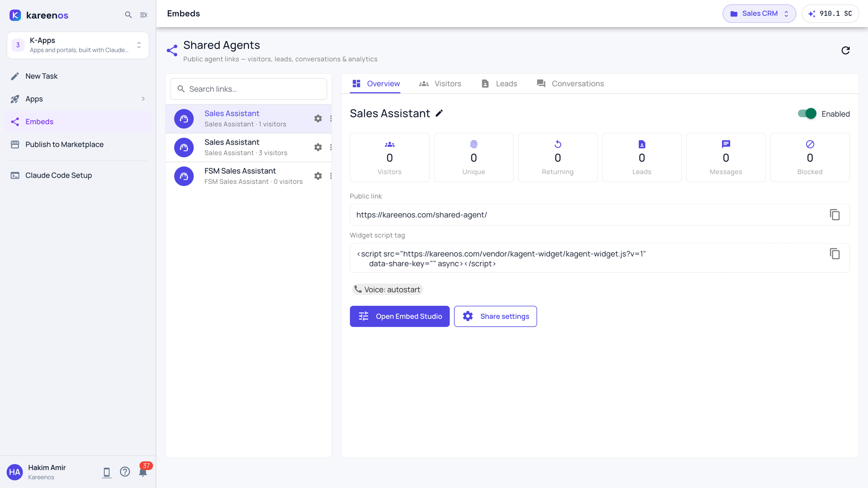Open settings gear for Sales Assistant 3 visitors
This screenshot has height=488, width=868.
click(318, 147)
